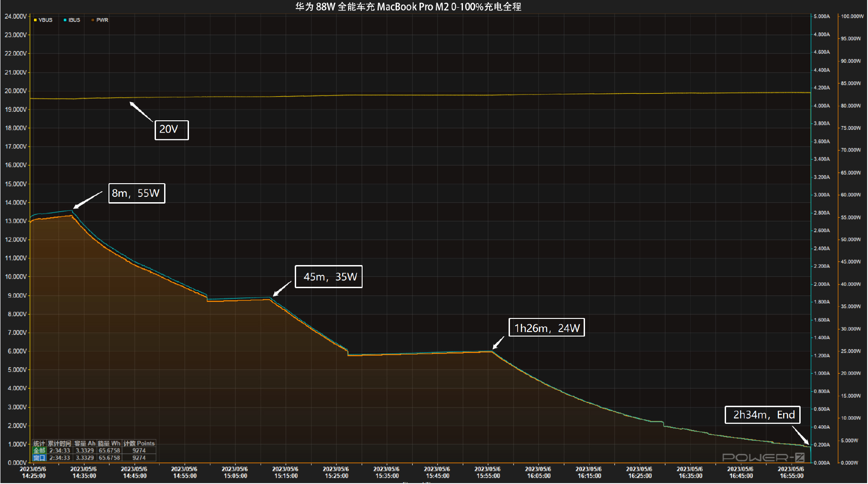Click the 16:55:00 label on the time axis
This screenshot has width=868, height=484.
(792, 476)
